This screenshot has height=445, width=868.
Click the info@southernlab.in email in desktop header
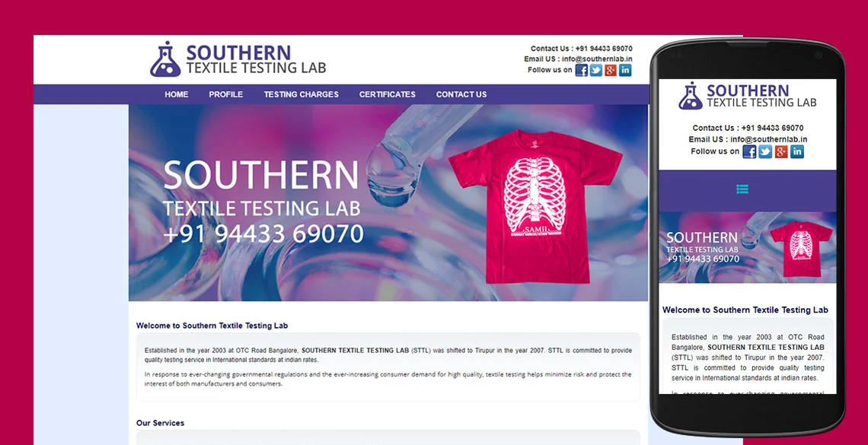(597, 59)
